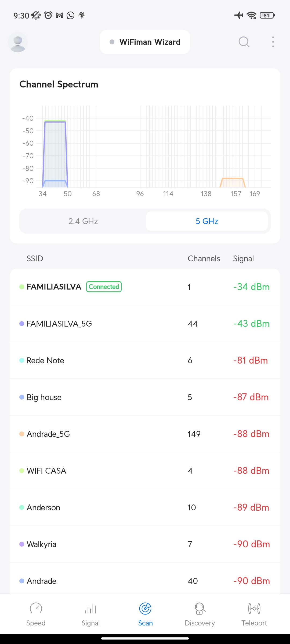The height and width of the screenshot is (644, 290).
Task: Open FAMILIASILVA_5G network details
Action: pyautogui.click(x=145, y=324)
